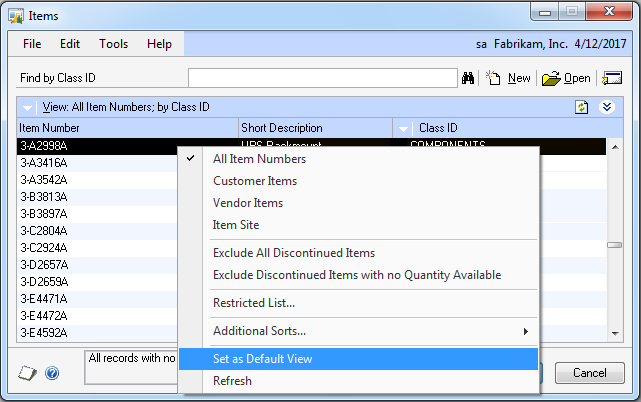The width and height of the screenshot is (641, 402).
Task: Open the File menu
Action: pos(32,44)
